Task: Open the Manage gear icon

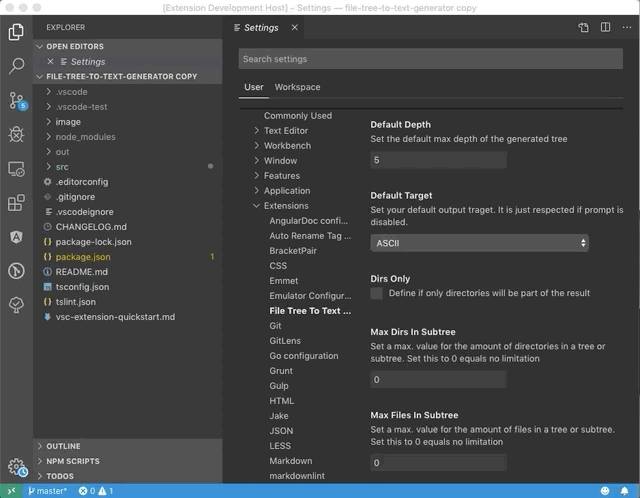Action: coord(17,467)
